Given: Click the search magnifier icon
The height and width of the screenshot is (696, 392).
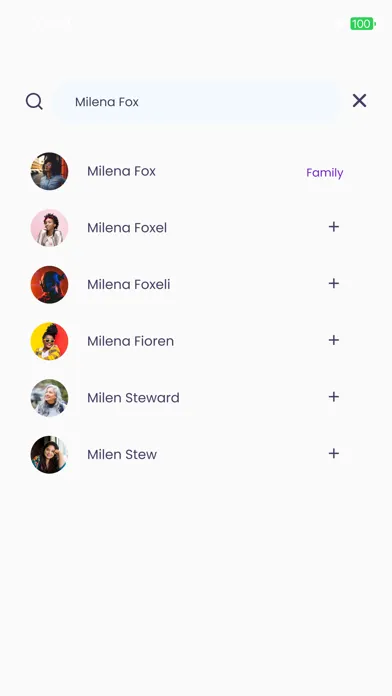Looking at the screenshot, I should pyautogui.click(x=34, y=101).
